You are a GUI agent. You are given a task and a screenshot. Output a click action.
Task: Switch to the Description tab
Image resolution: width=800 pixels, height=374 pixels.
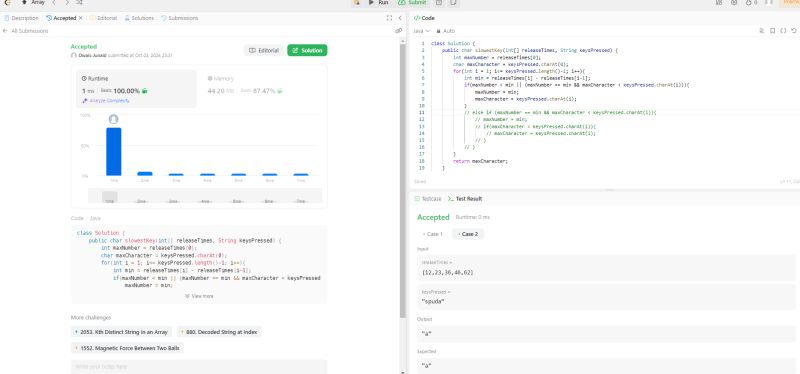[x=21, y=18]
